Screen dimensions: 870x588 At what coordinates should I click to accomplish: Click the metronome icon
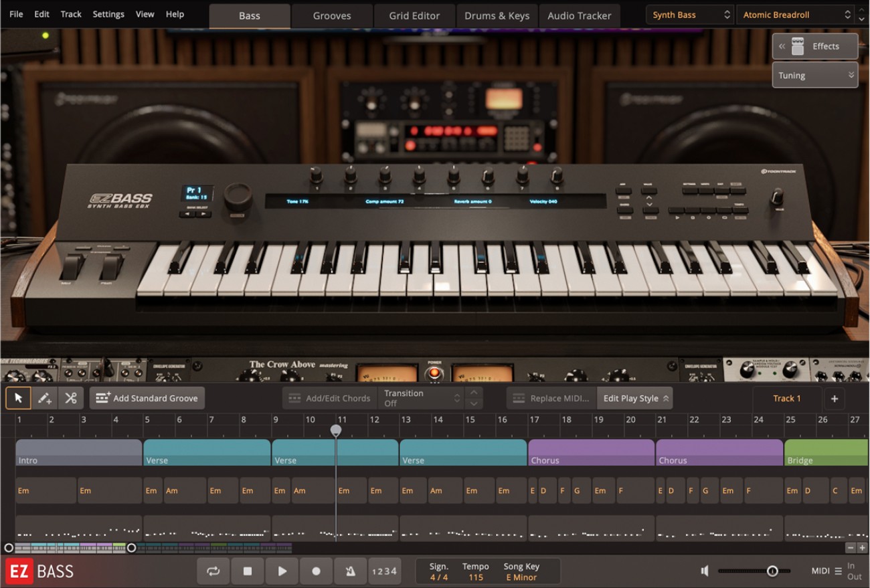(351, 571)
